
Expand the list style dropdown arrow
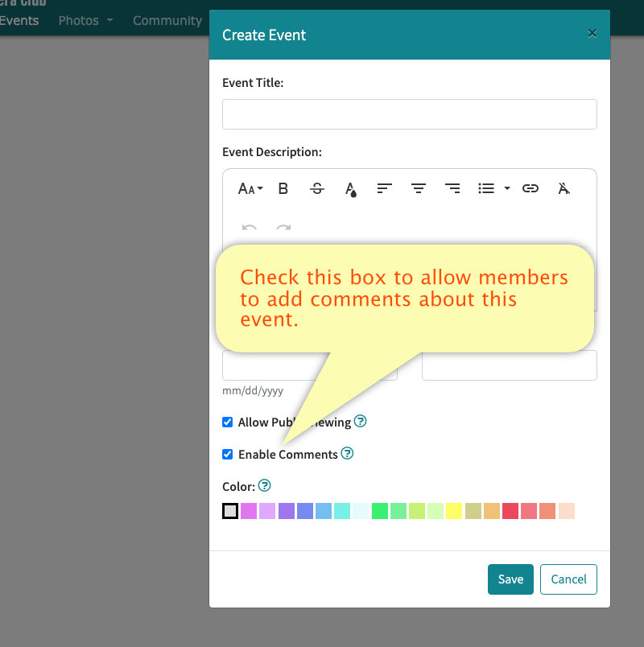tap(507, 188)
